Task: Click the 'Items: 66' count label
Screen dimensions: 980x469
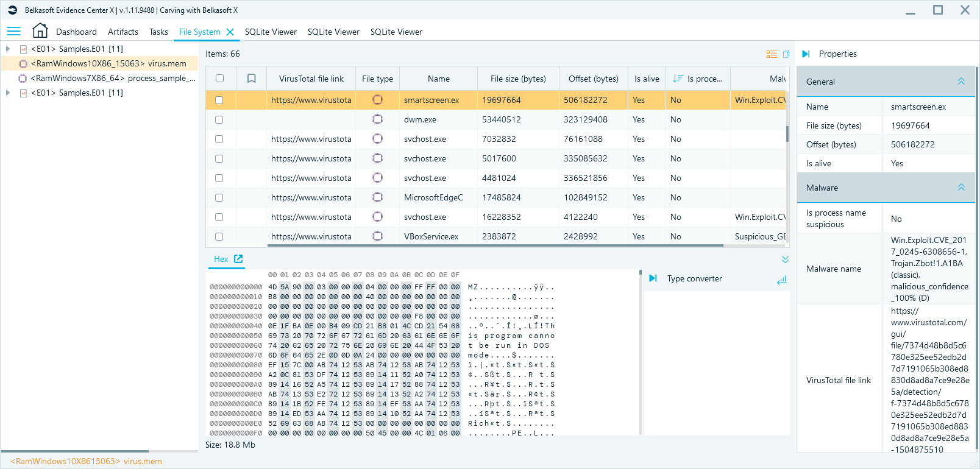Action: pos(222,54)
